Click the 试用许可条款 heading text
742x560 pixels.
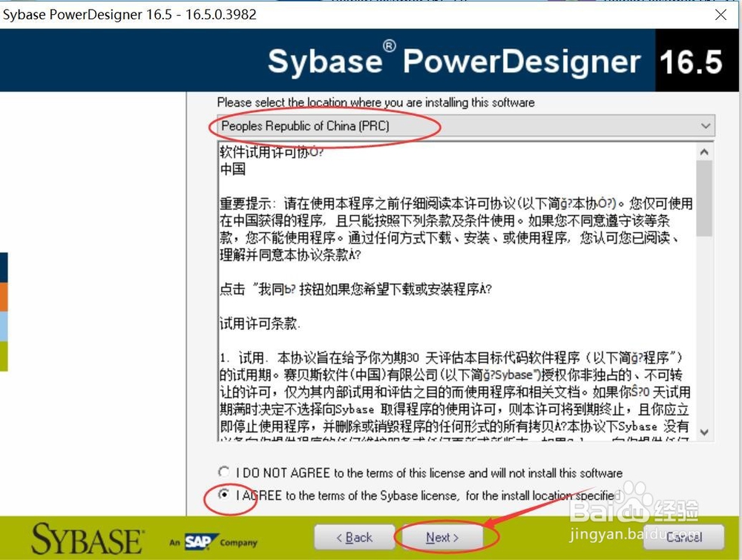[259, 323]
